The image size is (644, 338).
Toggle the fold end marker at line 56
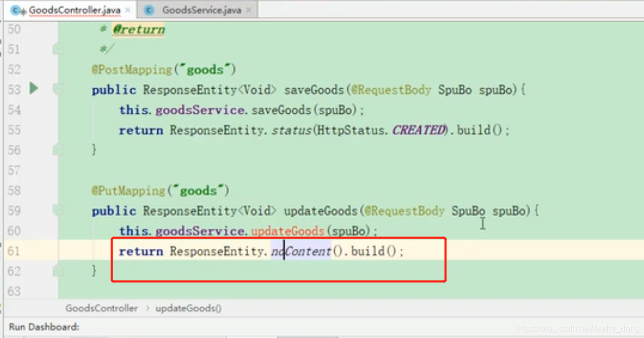point(58,150)
